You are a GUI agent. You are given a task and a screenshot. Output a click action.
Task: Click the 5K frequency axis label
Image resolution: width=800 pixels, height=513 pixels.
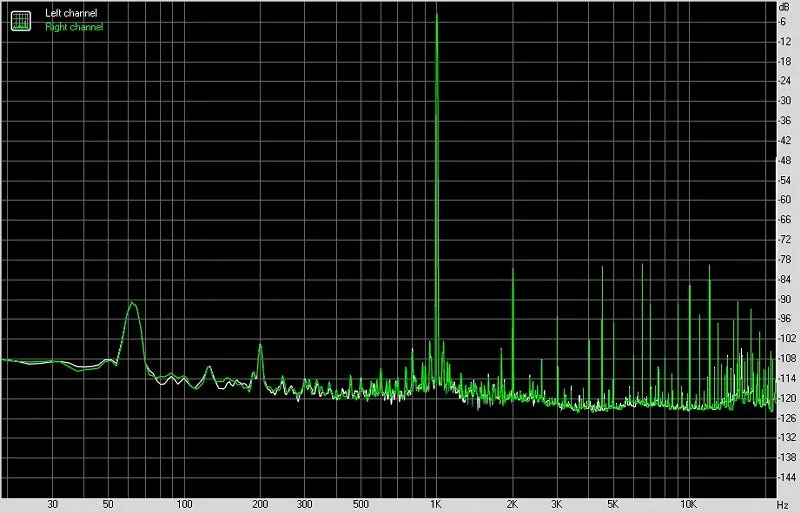point(613,504)
